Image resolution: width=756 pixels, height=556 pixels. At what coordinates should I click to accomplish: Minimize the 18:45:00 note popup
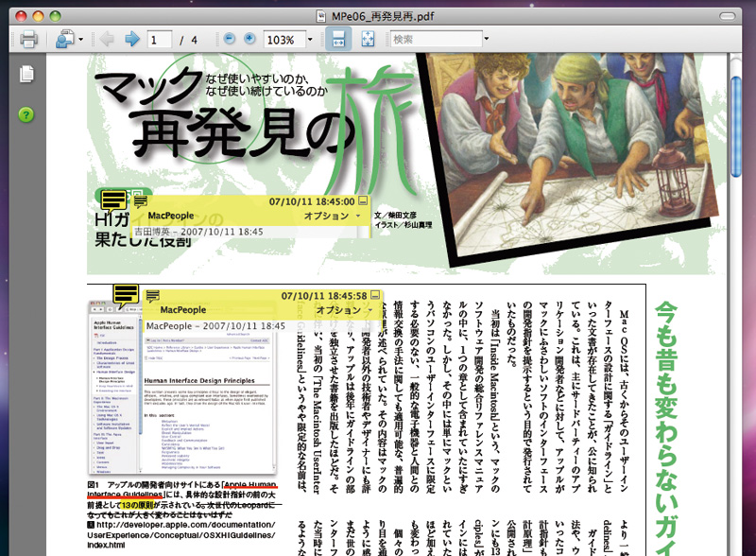click(x=364, y=200)
